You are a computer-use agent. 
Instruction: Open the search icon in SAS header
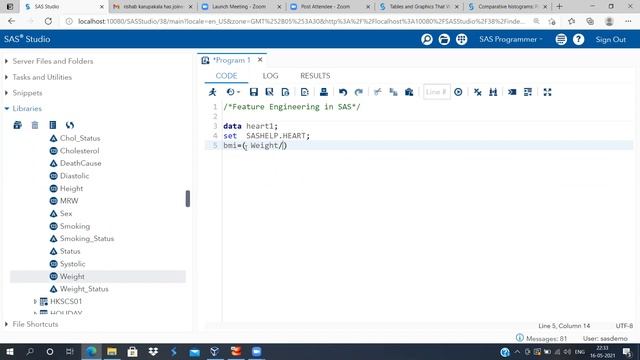[427, 39]
